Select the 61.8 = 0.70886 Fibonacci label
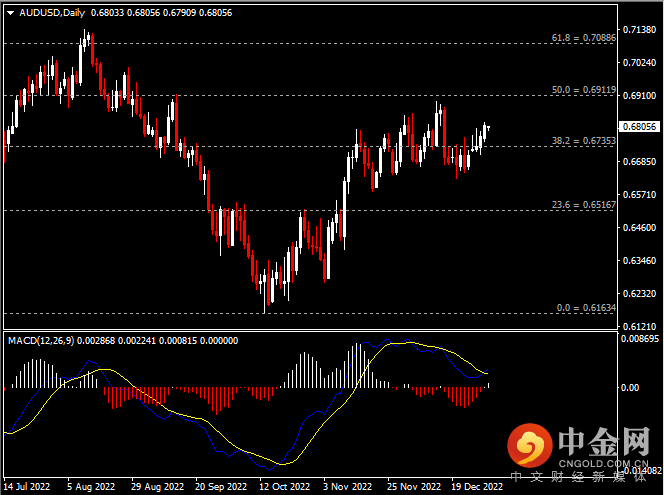This screenshot has height=495, width=664. [583, 38]
